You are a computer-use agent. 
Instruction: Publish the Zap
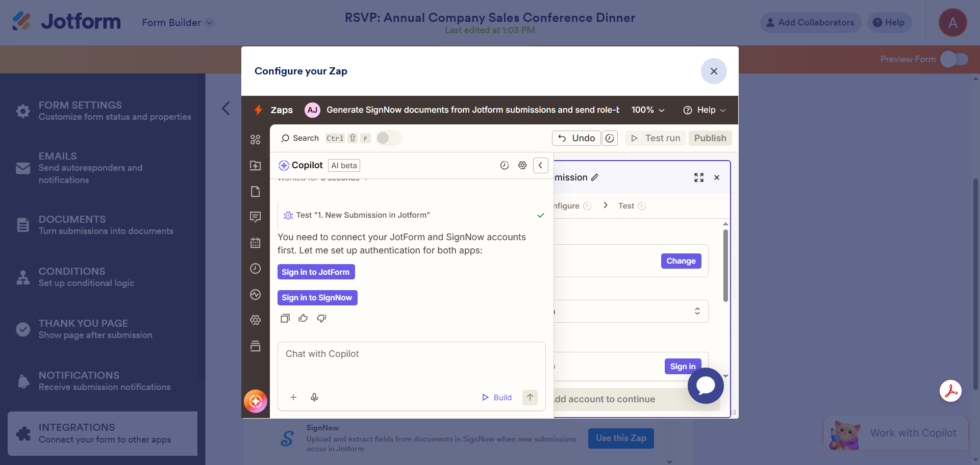coord(710,138)
